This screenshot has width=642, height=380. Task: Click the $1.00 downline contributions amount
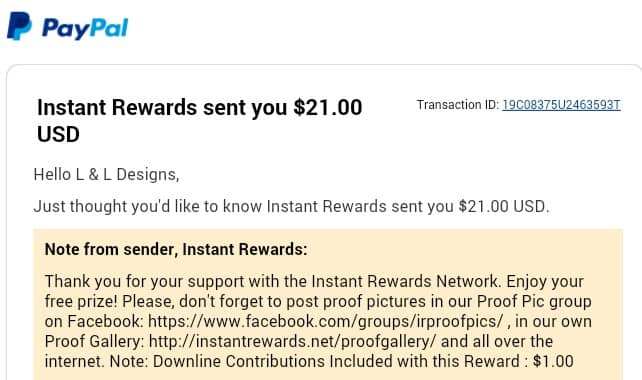(553, 361)
